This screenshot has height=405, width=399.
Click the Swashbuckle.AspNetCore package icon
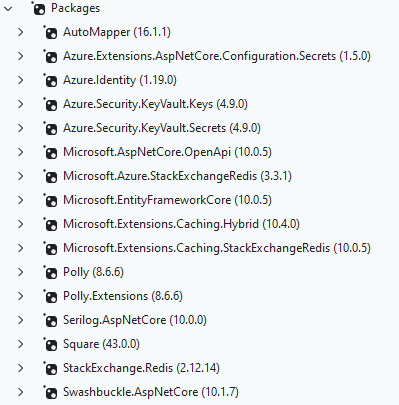pyautogui.click(x=50, y=392)
